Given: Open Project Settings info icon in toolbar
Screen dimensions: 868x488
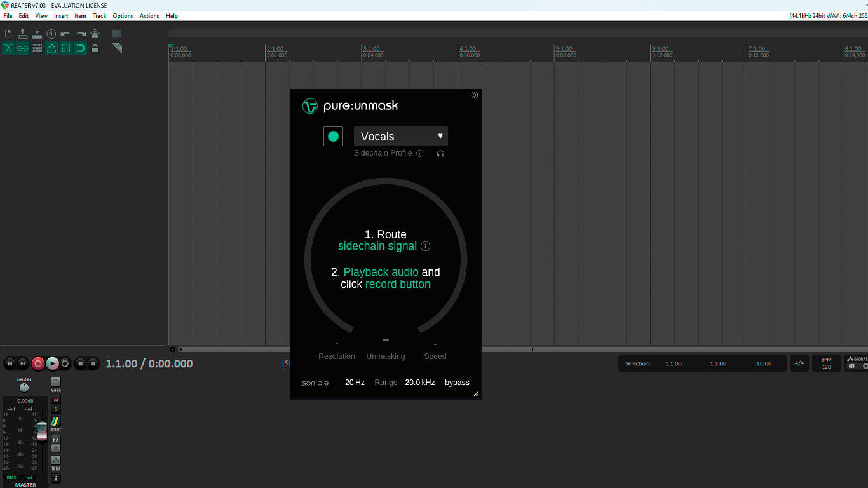Looking at the screenshot, I should coord(51,34).
